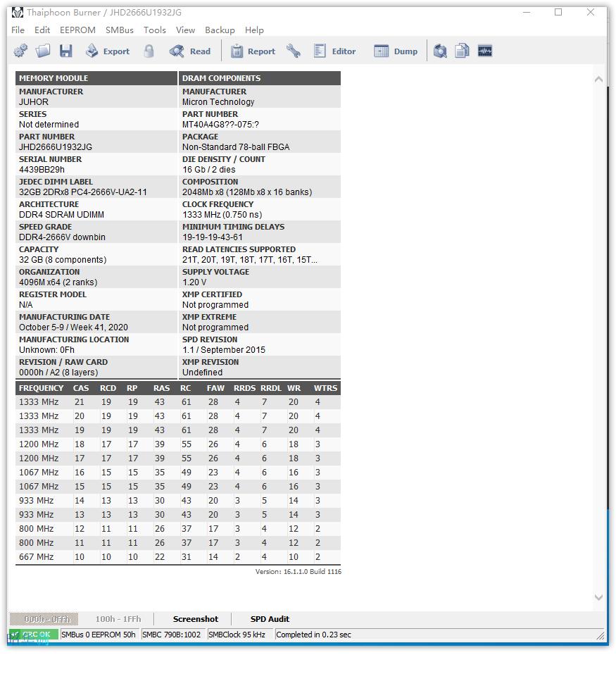Open the Report view
The width and height of the screenshot is (616, 674).
[253, 51]
